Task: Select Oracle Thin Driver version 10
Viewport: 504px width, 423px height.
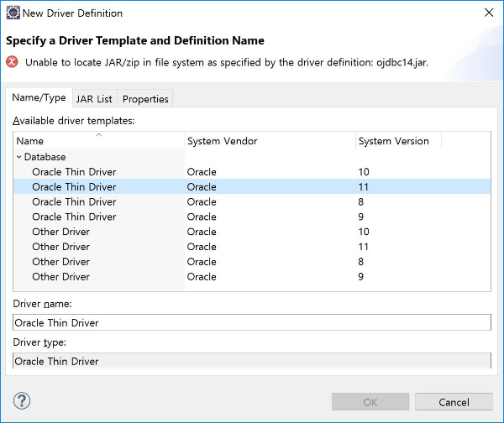Action: 252,172
